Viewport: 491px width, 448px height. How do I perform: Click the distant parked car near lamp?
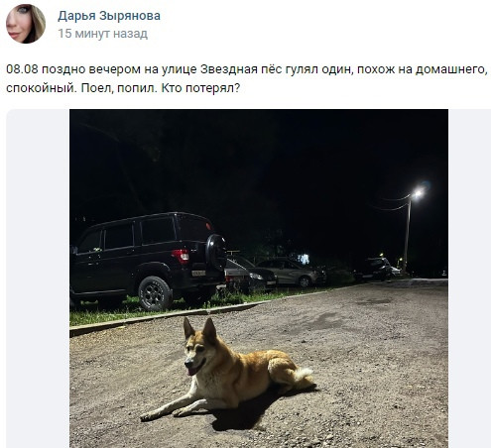[x=373, y=270]
